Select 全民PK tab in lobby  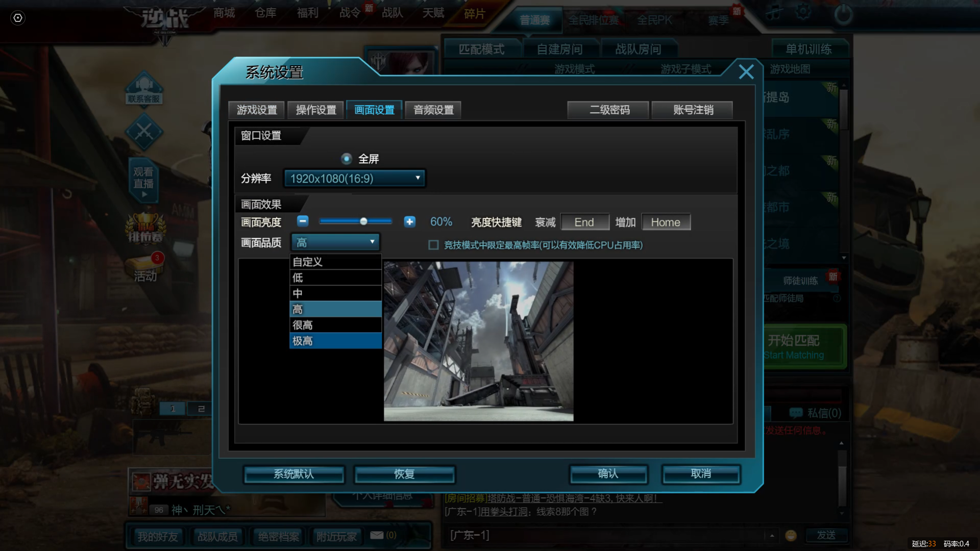[655, 20]
